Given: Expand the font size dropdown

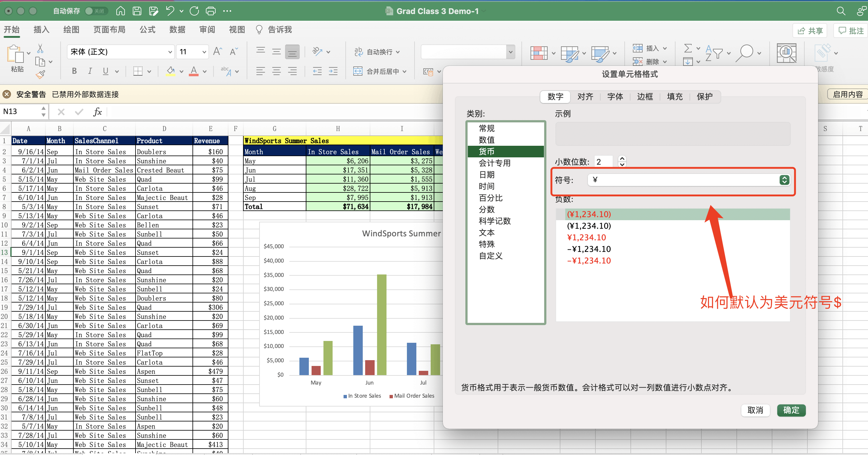Looking at the screenshot, I should tap(204, 52).
